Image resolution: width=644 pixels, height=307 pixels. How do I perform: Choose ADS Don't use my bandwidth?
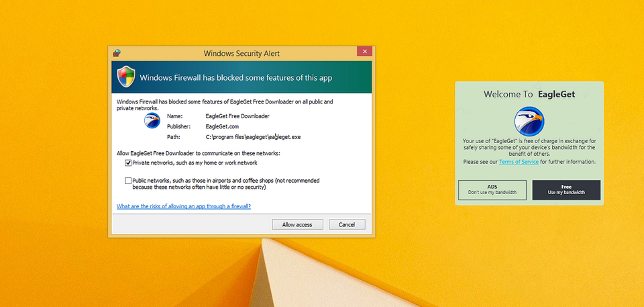tap(492, 189)
